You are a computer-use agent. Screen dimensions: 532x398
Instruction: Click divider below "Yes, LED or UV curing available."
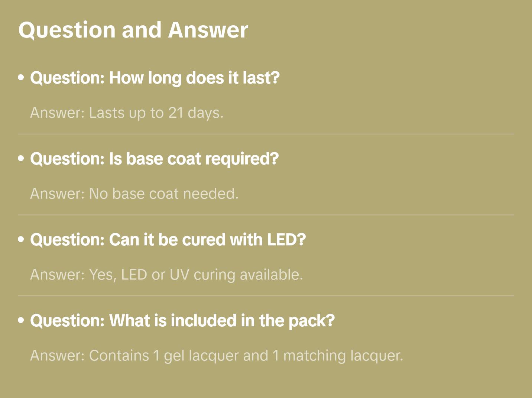click(x=266, y=296)
